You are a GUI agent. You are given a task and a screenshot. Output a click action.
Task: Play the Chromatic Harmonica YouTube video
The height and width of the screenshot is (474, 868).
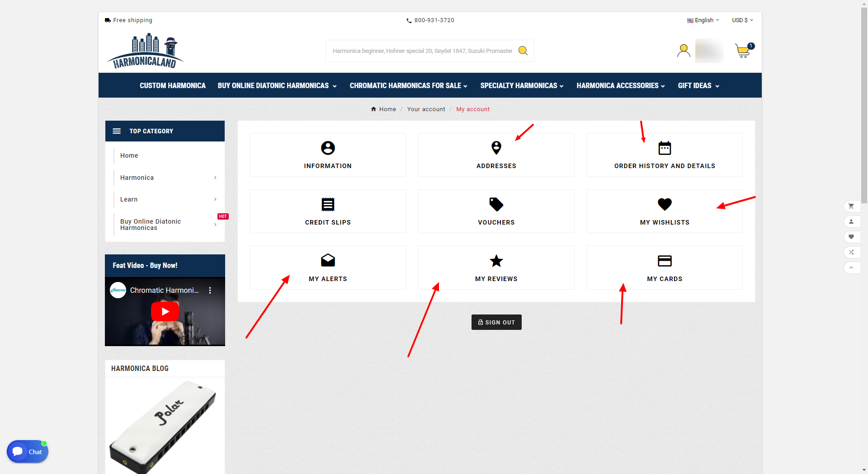tap(165, 312)
